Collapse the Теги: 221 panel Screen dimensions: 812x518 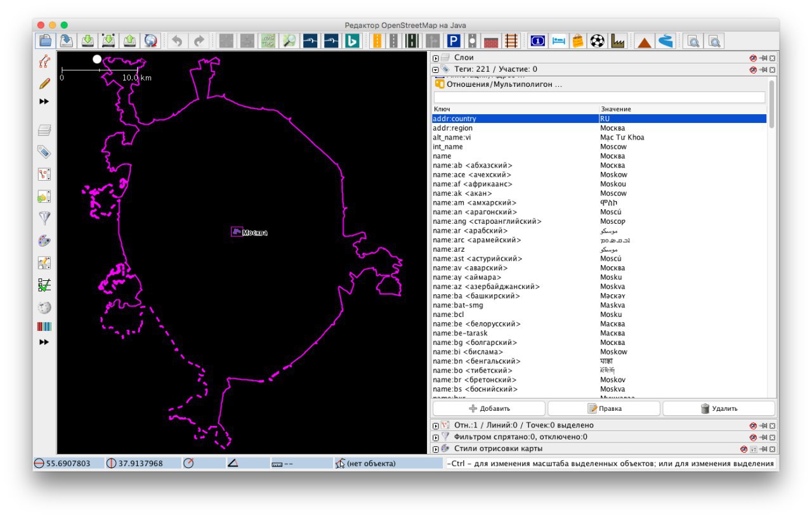[436, 69]
